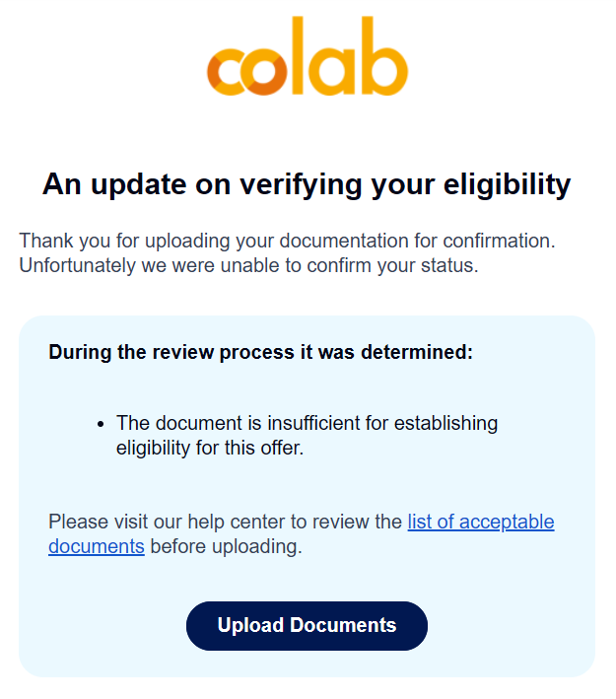Click "The document is insufficient for establishing" line
The width and height of the screenshot is (616, 699).
pyautogui.click(x=307, y=423)
